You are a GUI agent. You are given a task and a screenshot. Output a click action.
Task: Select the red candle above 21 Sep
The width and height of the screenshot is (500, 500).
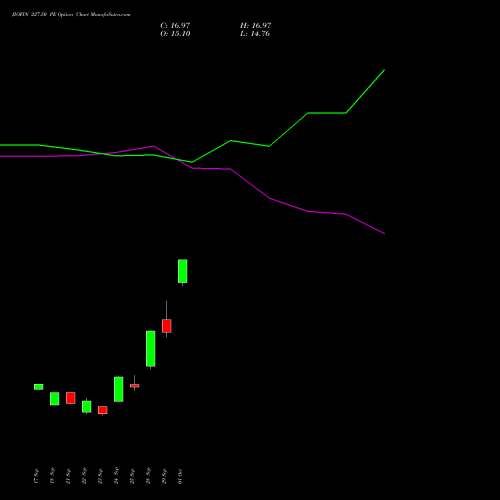coord(71,398)
